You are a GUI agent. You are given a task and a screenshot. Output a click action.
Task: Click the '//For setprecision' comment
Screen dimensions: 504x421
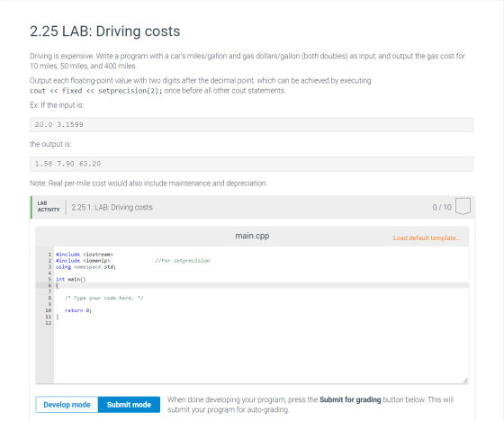183,261
